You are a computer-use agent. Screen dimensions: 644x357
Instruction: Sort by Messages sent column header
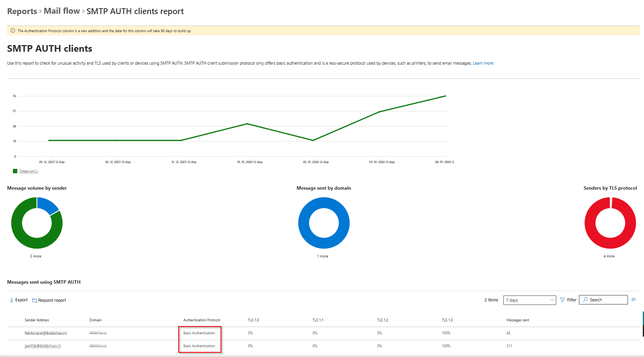coord(517,320)
